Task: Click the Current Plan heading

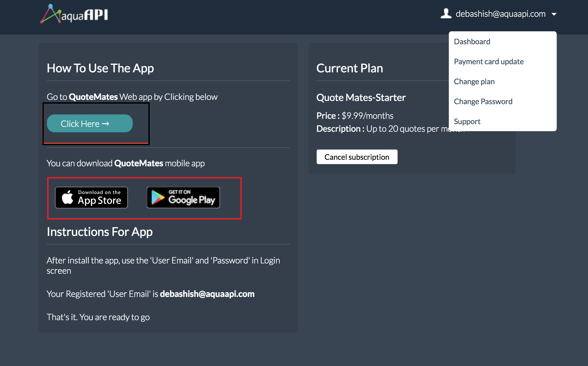Action: (350, 68)
